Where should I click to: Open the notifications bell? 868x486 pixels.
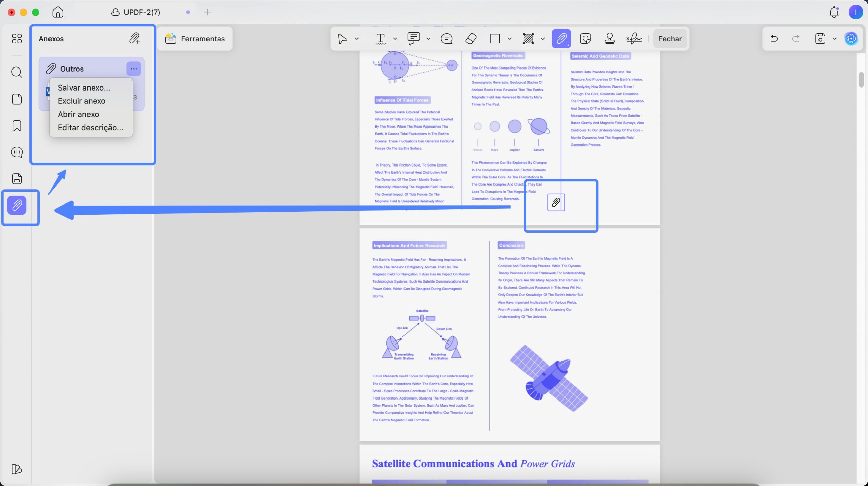point(834,12)
